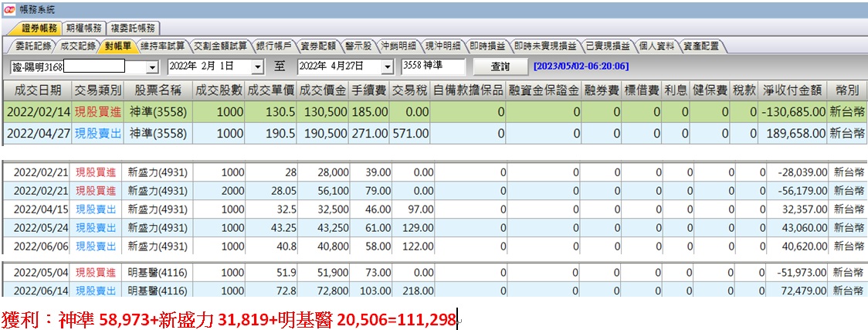Click the 淨收付金額 column header

point(794,90)
